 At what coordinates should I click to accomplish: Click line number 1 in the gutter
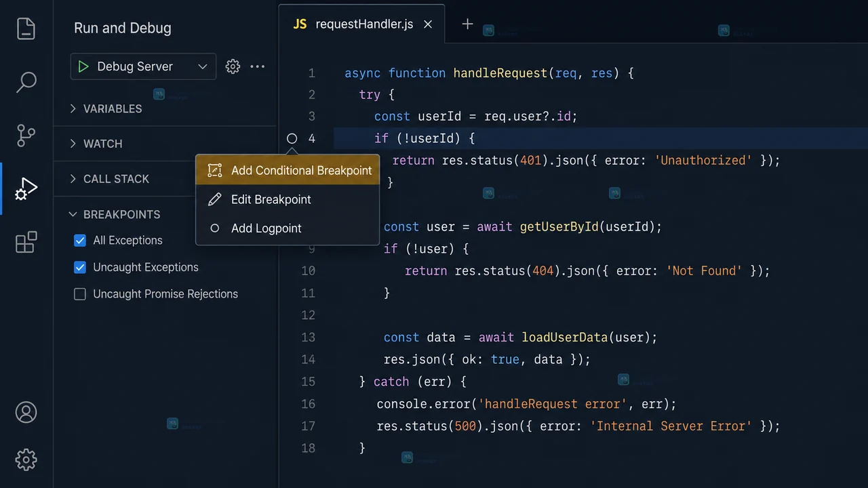(311, 73)
